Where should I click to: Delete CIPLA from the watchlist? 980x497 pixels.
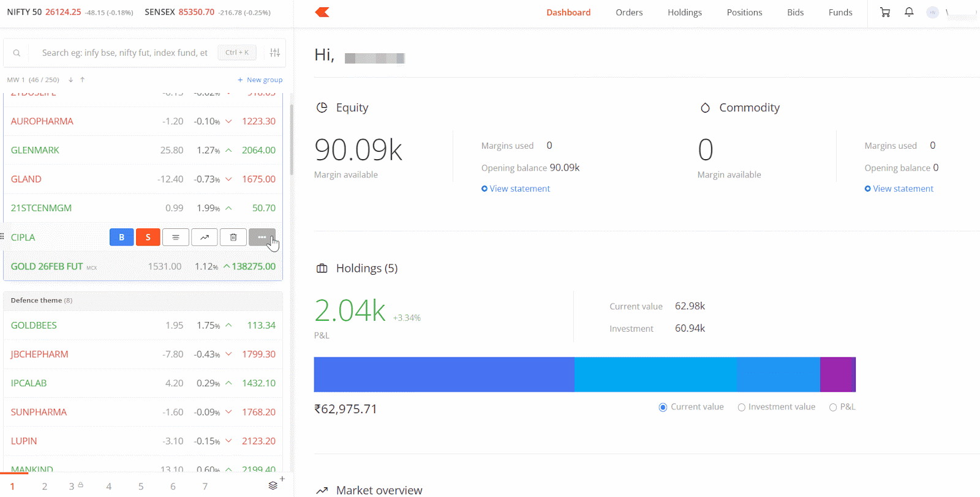coord(233,237)
